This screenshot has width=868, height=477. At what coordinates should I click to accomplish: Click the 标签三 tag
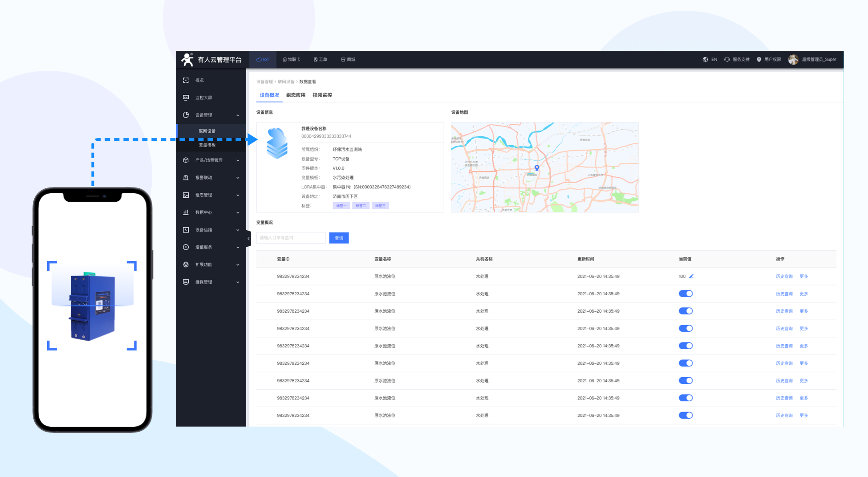tap(380, 206)
